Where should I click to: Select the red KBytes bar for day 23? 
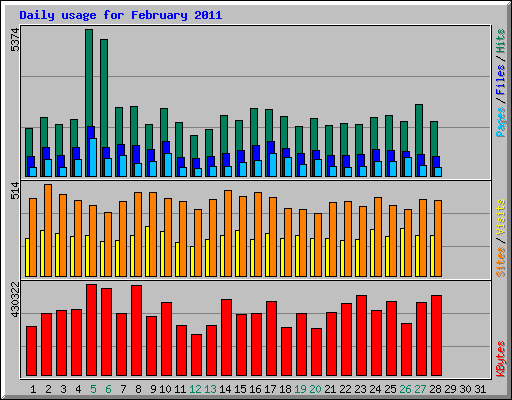(x=361, y=335)
